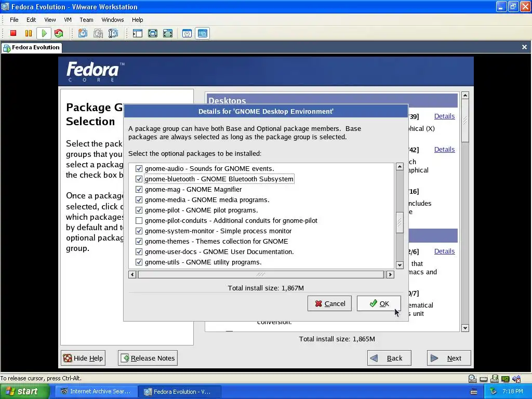The width and height of the screenshot is (532, 399).
Task: Open the Team menu
Action: (x=87, y=20)
